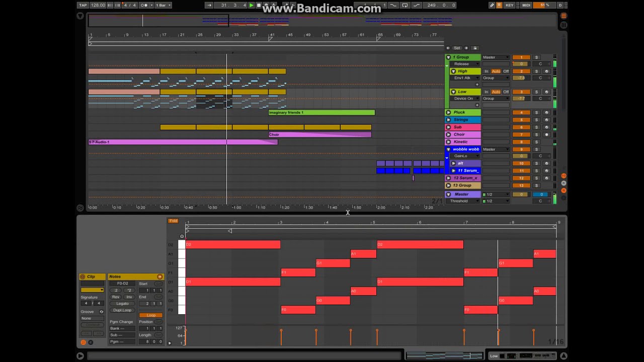The height and width of the screenshot is (362, 644).
Task: Toggle the MIDI map mode switch
Action: pyautogui.click(x=526, y=5)
